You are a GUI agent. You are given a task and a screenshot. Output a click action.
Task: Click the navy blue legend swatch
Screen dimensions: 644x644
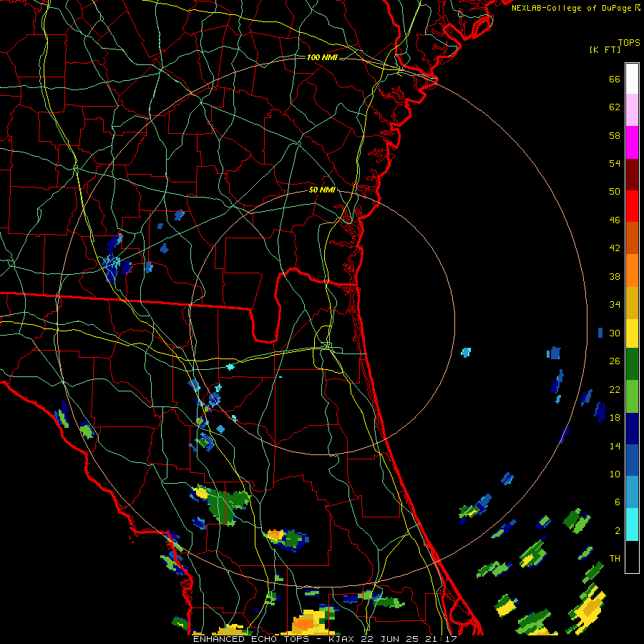pos(632,429)
